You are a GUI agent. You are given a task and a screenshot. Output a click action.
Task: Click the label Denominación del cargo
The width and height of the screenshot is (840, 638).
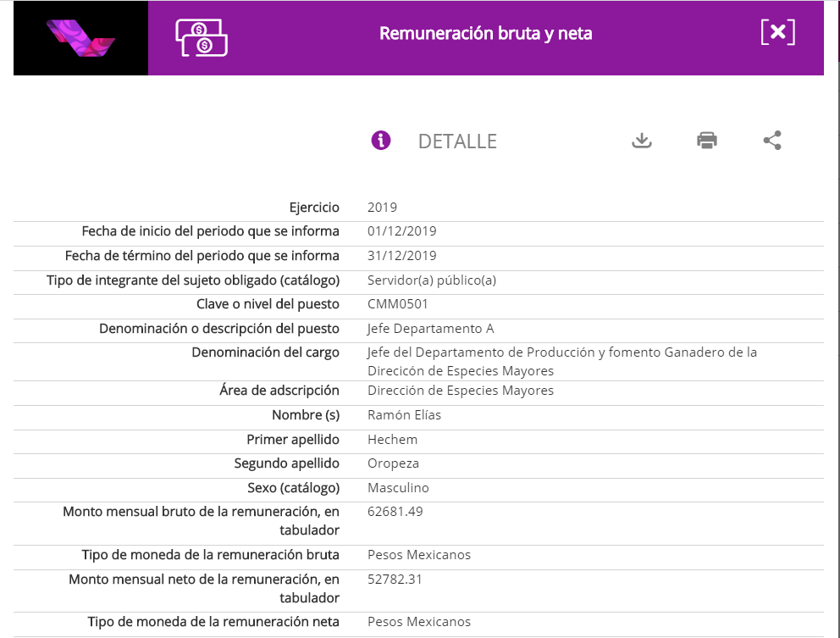pos(265,352)
